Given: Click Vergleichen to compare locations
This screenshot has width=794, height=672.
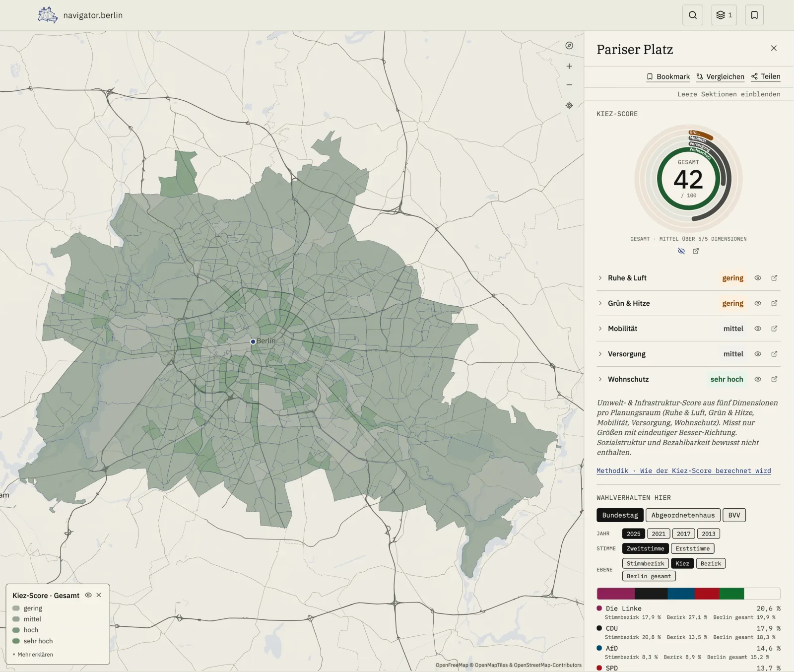Looking at the screenshot, I should tap(720, 76).
